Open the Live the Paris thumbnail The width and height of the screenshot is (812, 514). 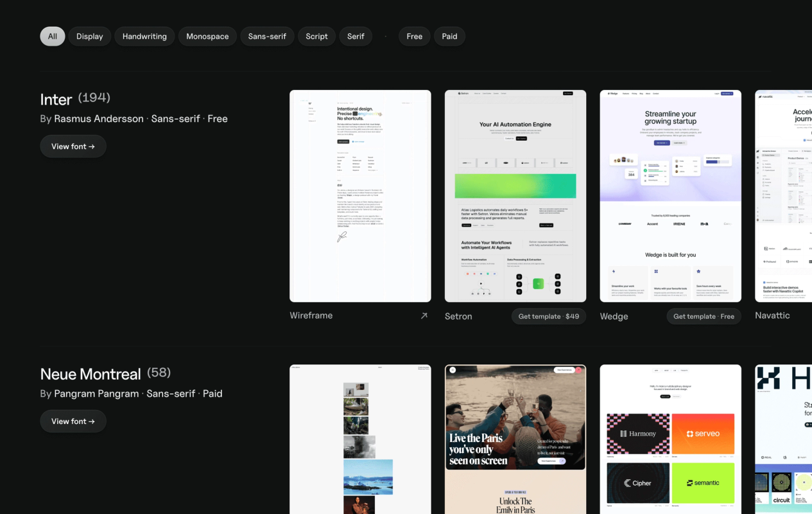[x=515, y=439]
